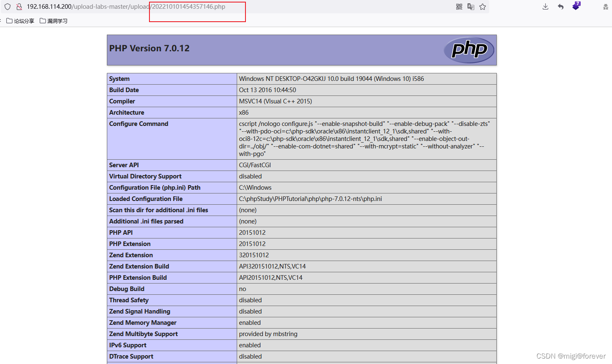
Task: Open the 论坛分享 bookmark folder
Action: click(20, 21)
